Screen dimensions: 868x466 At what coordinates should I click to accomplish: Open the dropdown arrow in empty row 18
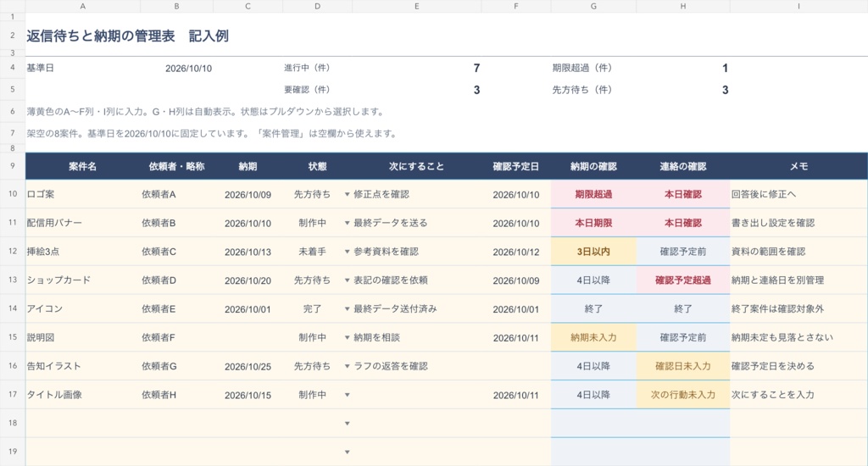(x=347, y=424)
